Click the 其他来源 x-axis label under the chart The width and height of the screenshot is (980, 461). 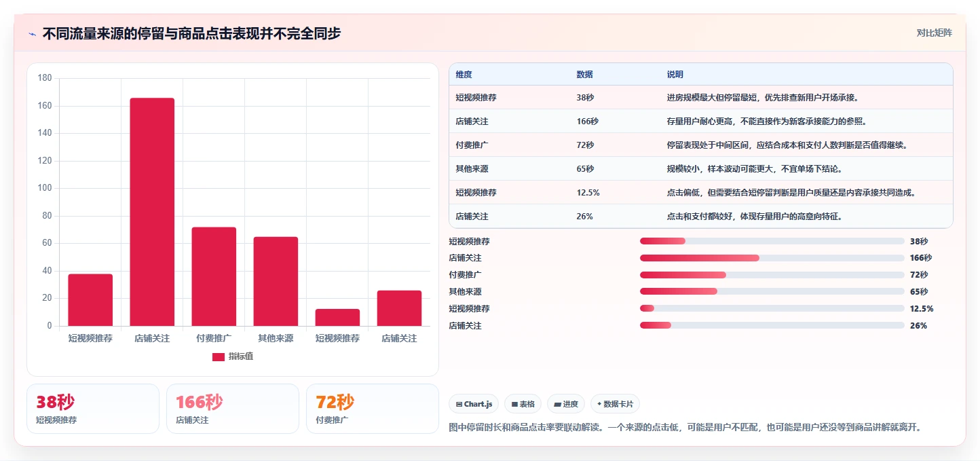pyautogui.click(x=276, y=338)
